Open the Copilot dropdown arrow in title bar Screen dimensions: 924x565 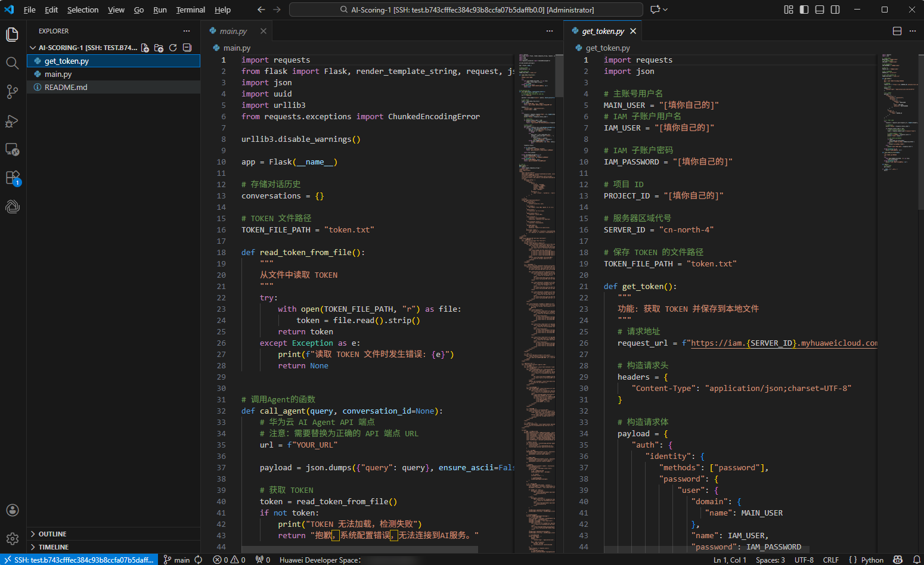pos(666,10)
